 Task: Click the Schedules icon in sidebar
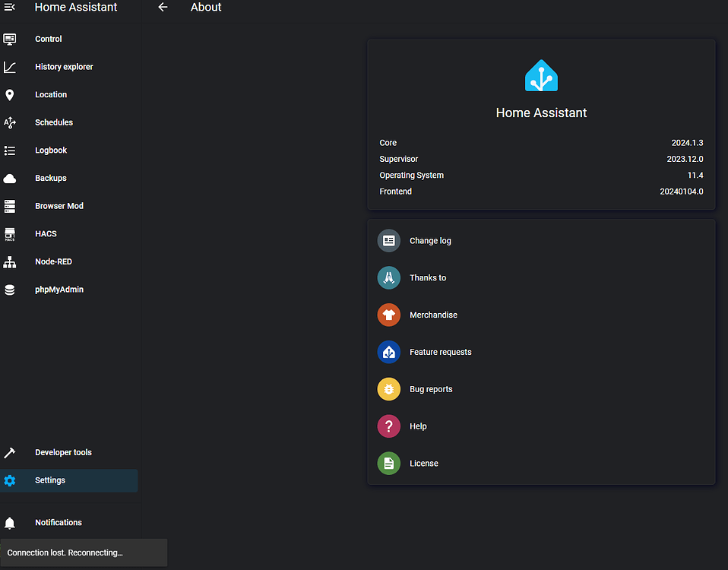[10, 122]
